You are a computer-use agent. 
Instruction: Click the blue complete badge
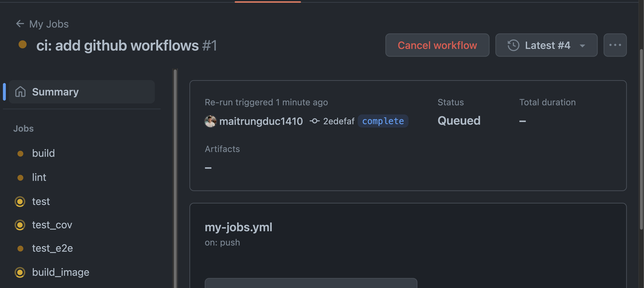(x=383, y=121)
